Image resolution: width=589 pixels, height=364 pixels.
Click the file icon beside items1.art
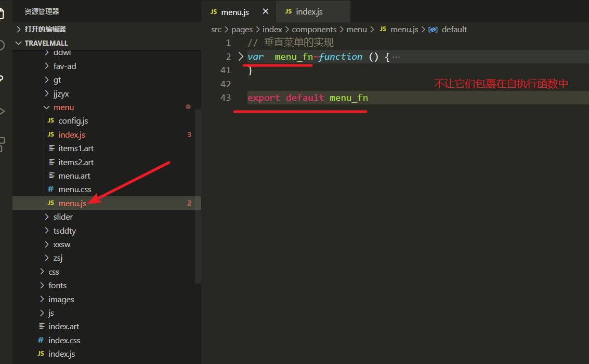coord(51,148)
